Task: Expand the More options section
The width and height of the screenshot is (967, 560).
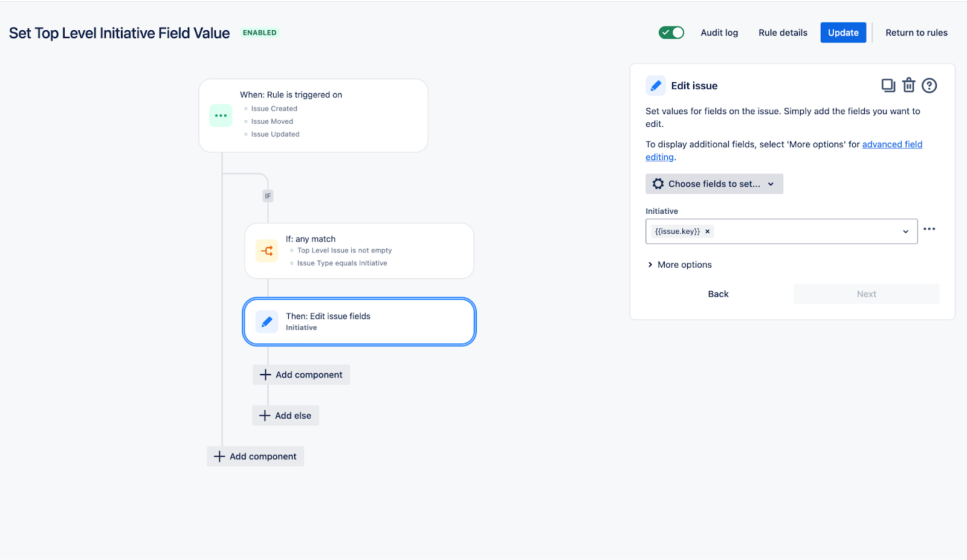Action: pyautogui.click(x=679, y=265)
